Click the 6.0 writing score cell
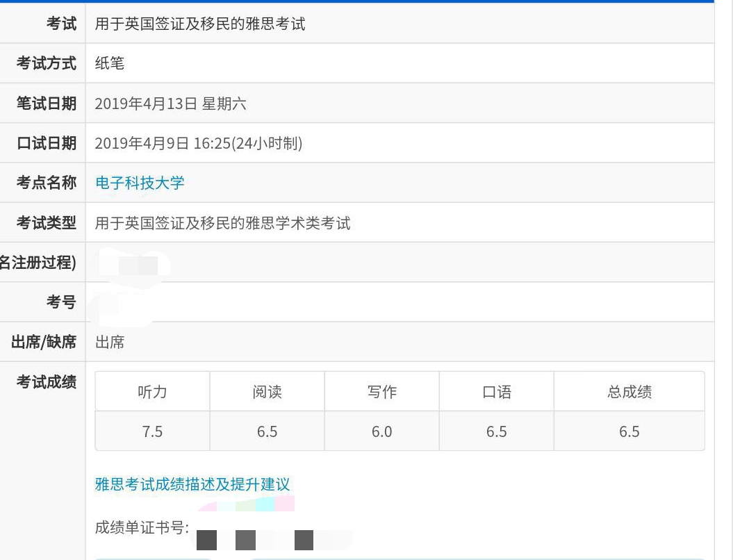The width and height of the screenshot is (733, 560). [381, 431]
